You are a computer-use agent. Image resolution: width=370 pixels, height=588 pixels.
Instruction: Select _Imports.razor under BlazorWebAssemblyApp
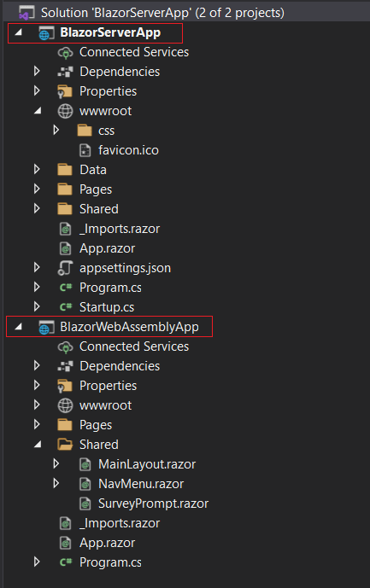point(120,523)
